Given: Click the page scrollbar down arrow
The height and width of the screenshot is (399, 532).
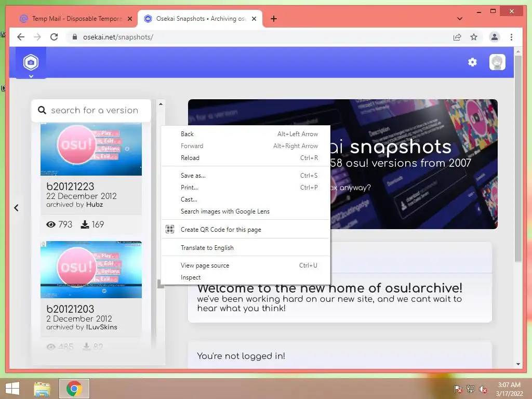Looking at the screenshot, I should (x=518, y=364).
